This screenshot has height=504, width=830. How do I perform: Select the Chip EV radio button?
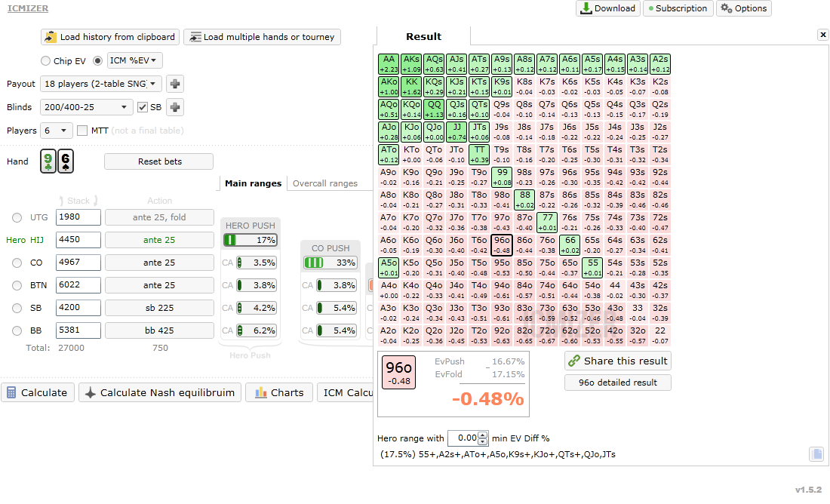tap(45, 61)
